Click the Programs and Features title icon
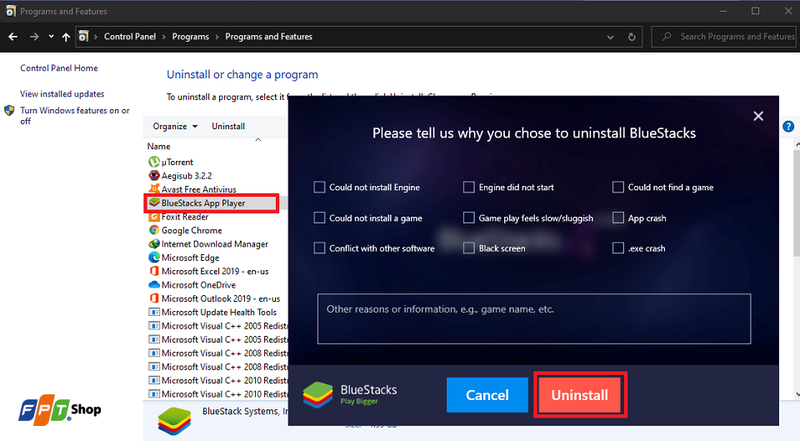Screen dimensions: 800x441 10,11
